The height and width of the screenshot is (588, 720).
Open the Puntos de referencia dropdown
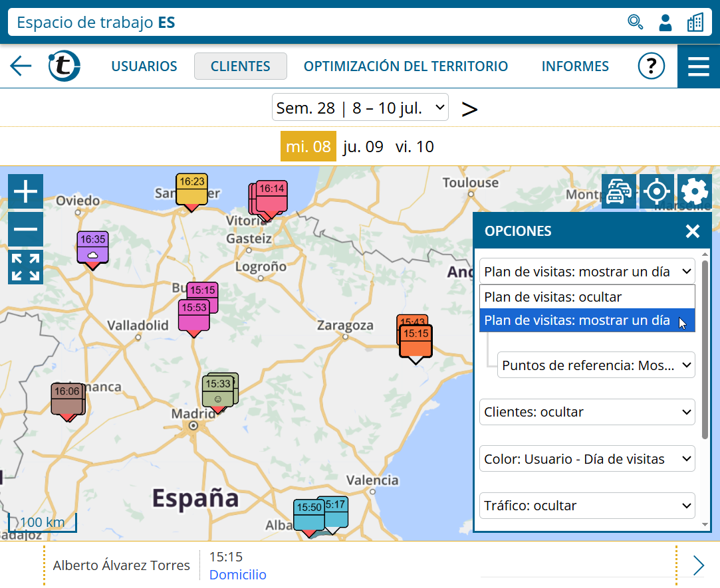click(596, 365)
